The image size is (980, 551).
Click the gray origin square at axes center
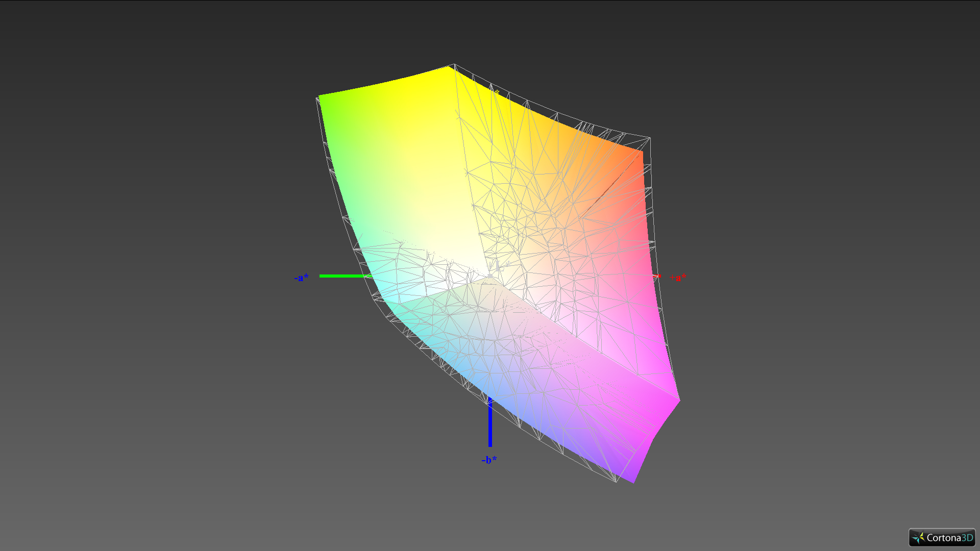(490, 276)
